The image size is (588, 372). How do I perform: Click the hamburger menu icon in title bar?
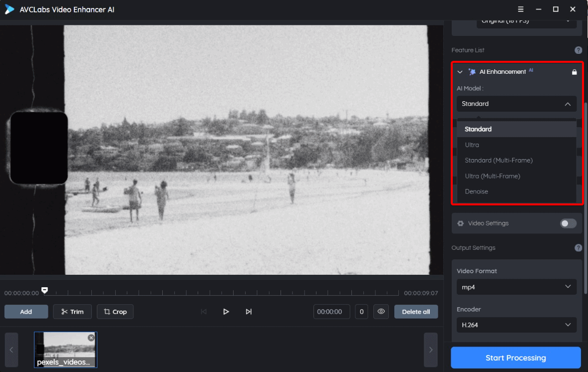click(x=520, y=9)
